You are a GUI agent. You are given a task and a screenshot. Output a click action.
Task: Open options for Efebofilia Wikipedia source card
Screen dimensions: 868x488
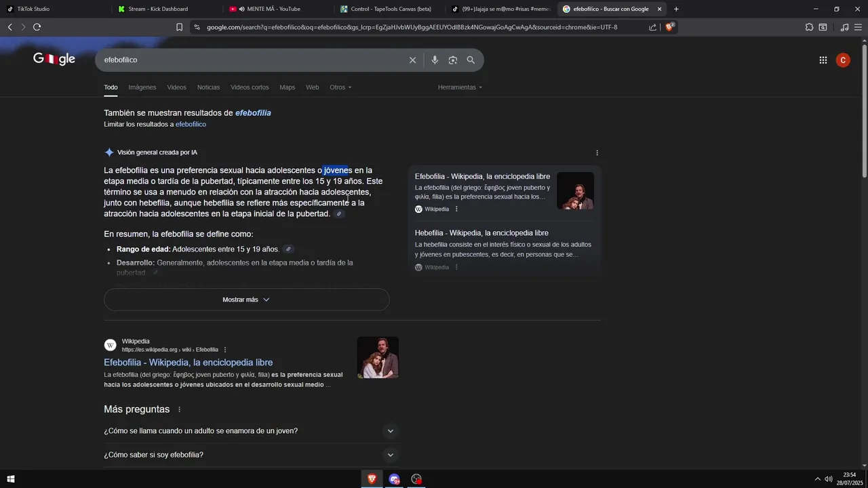click(x=456, y=209)
